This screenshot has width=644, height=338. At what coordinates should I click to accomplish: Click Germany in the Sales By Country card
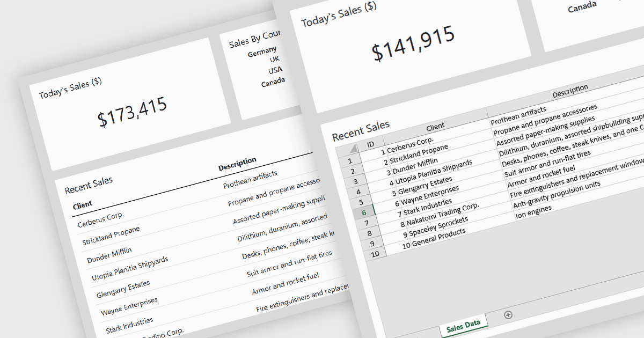(262, 52)
